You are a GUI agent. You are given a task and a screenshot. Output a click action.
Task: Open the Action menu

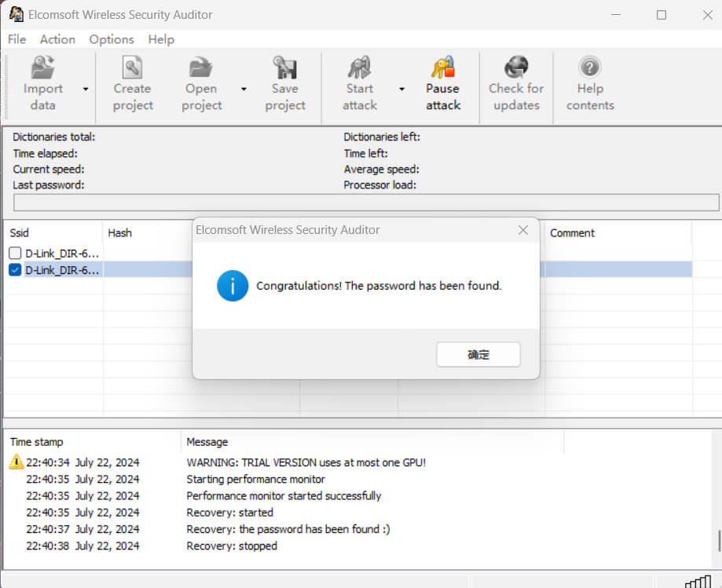tap(57, 39)
